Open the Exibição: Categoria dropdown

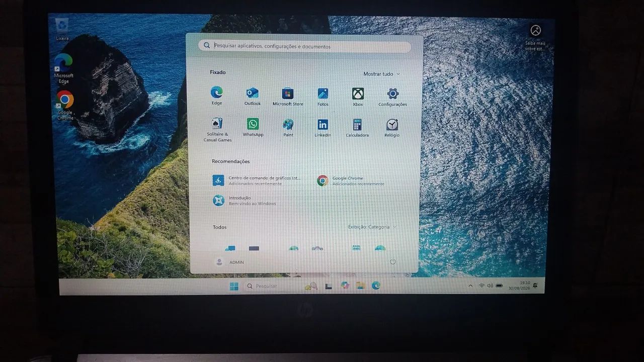pos(372,227)
